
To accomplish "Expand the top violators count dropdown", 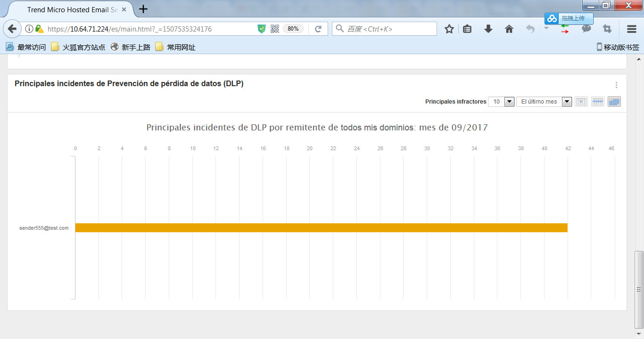I will (509, 102).
